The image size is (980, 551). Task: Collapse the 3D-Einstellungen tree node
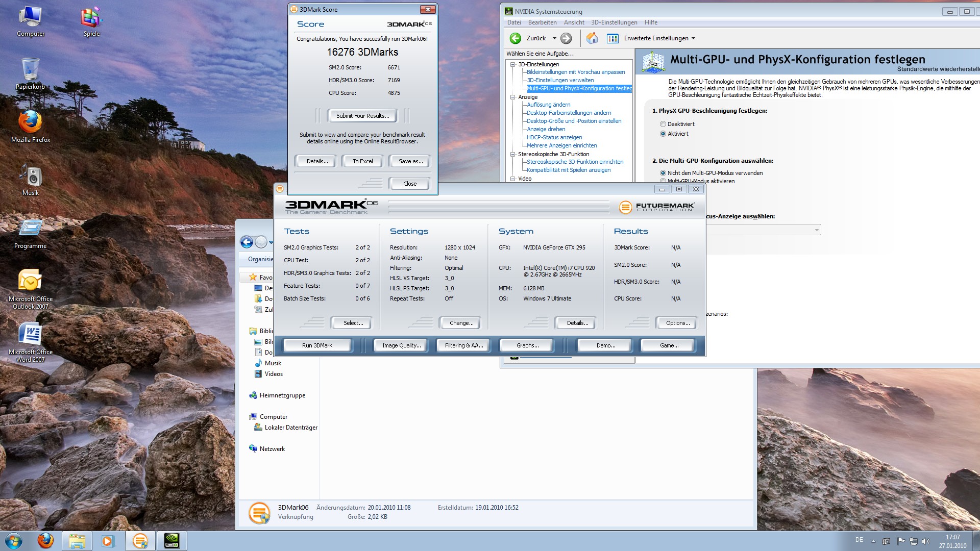(x=513, y=64)
